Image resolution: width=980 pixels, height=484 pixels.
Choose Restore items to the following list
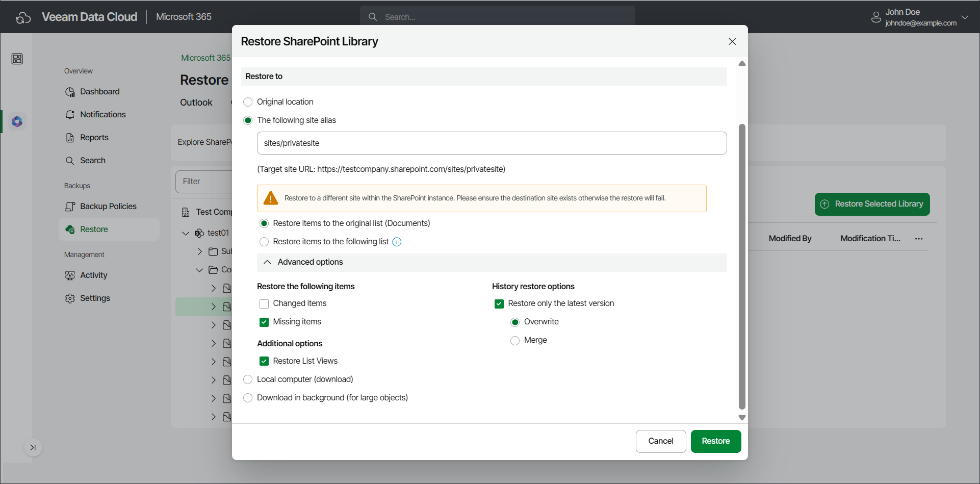264,242
